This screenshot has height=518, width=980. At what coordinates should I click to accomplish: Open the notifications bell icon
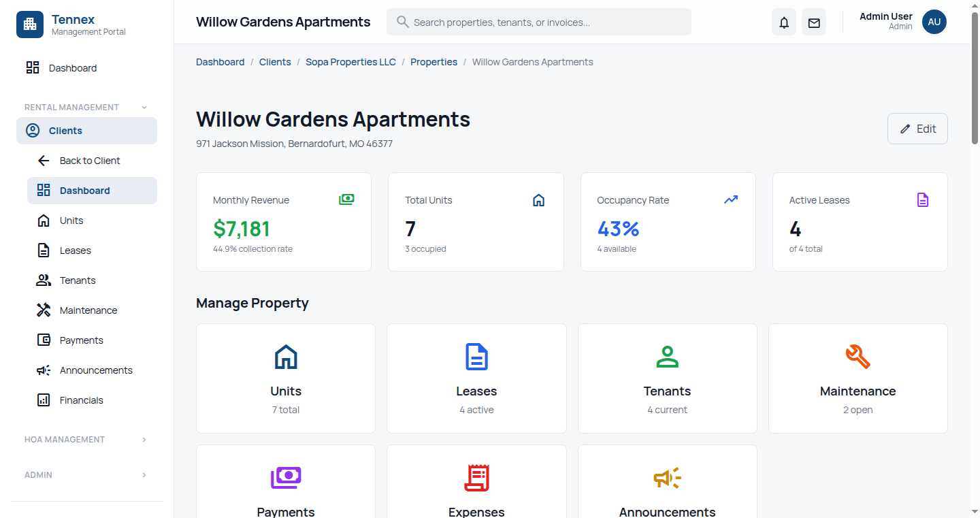pyautogui.click(x=784, y=22)
